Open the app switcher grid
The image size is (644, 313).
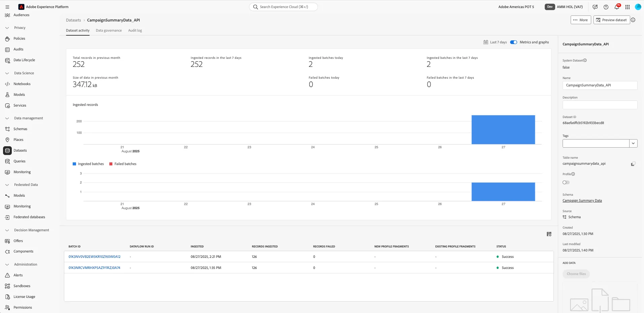point(628,7)
